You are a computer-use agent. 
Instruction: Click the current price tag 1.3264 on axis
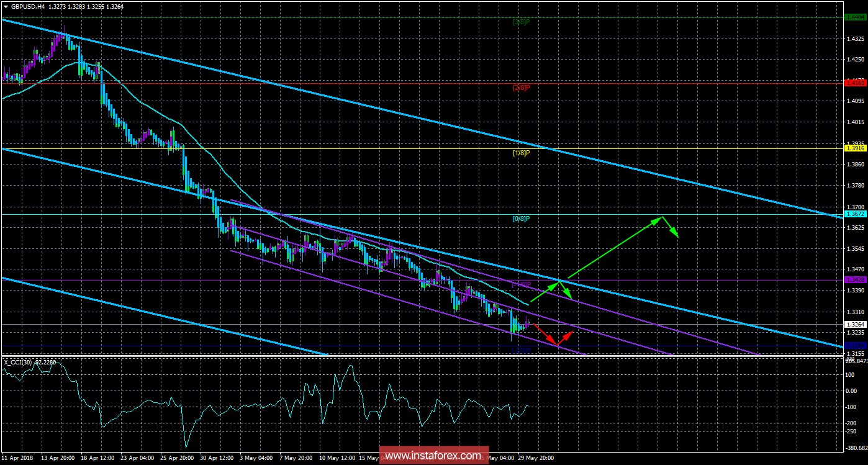(855, 324)
